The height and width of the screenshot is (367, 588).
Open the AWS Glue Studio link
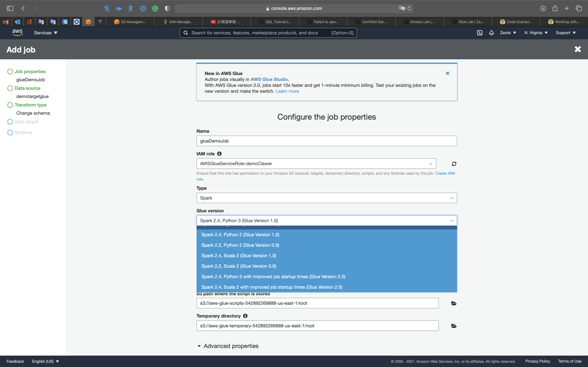(x=269, y=79)
